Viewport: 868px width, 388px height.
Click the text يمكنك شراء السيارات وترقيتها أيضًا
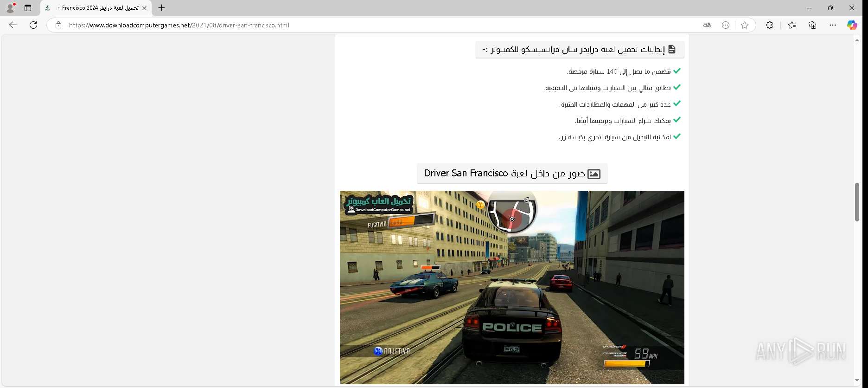tap(623, 121)
